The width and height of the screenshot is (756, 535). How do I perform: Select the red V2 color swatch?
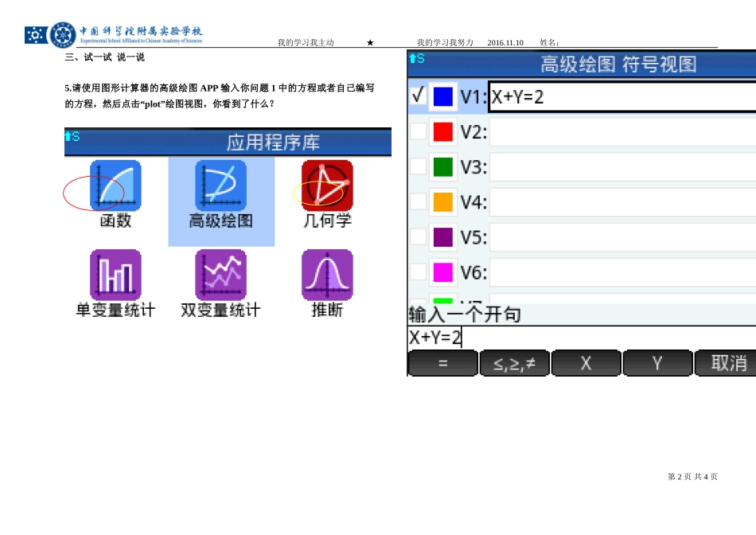pos(443,131)
